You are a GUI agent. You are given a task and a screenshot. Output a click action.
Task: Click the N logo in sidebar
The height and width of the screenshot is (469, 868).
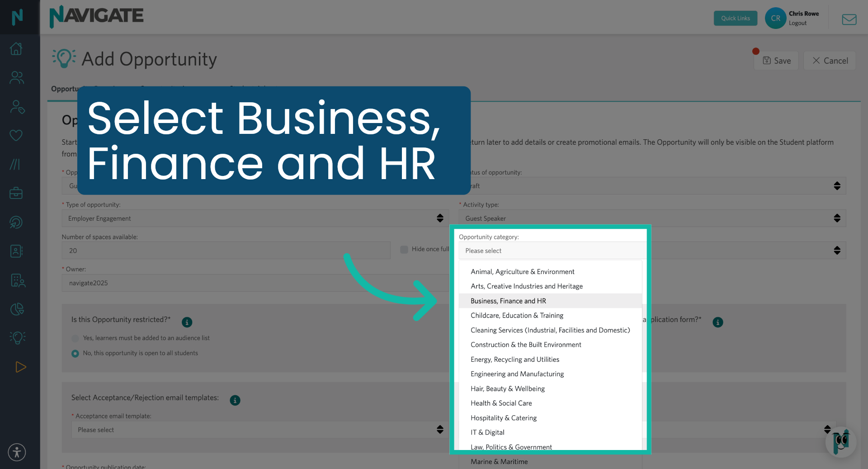17,17
